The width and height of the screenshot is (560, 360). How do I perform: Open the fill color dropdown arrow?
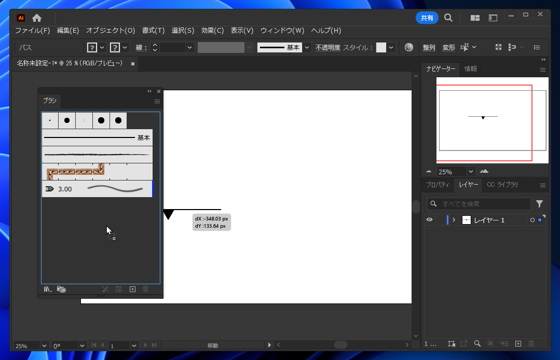coord(102,47)
